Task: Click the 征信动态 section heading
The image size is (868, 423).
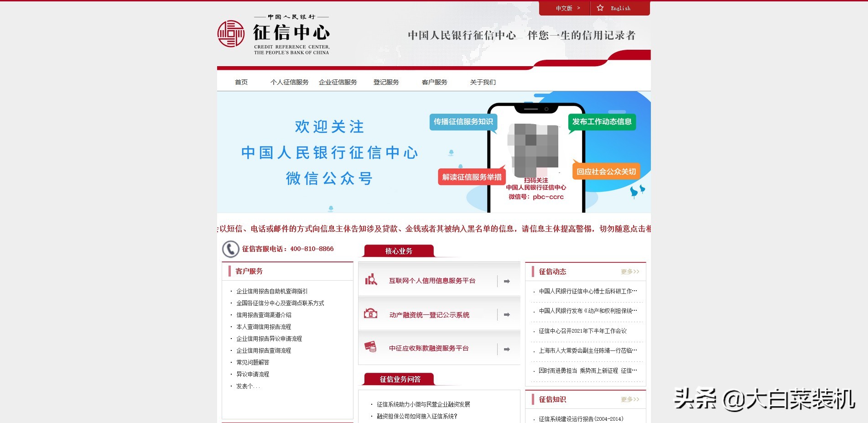Action: point(552,272)
